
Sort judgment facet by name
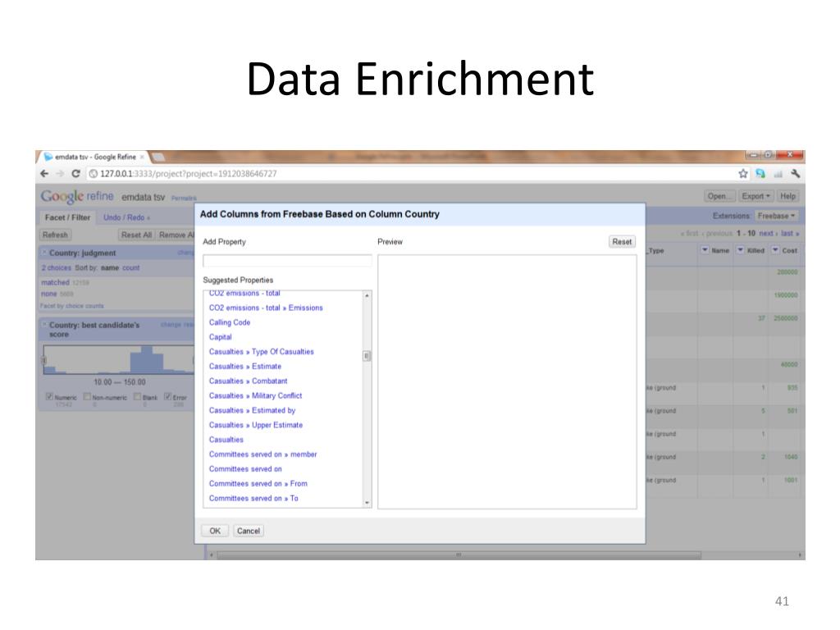[x=109, y=268]
